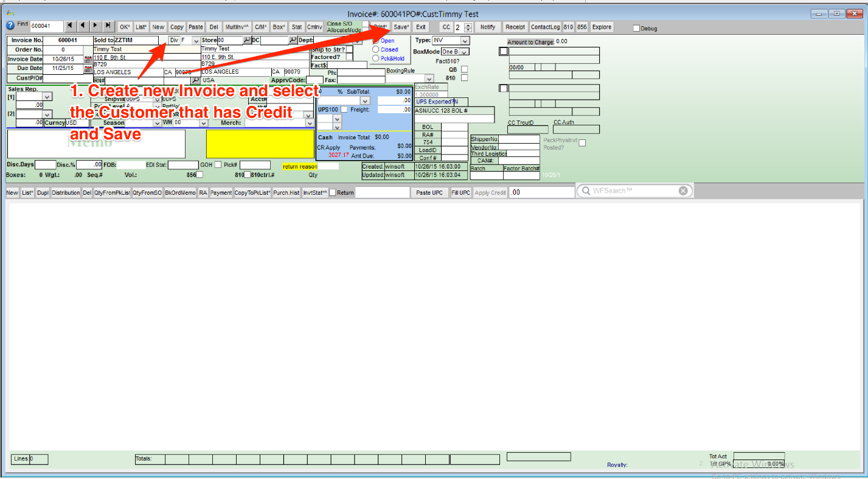Click the RN# lookup magnifier icon
Image resolution: width=868 pixels, height=479 pixels.
click(195, 80)
